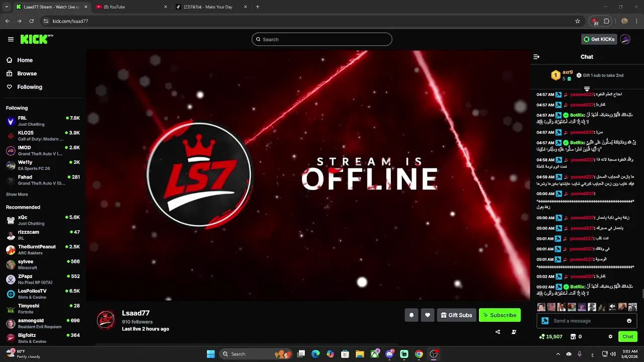Click the muted-speaker emote in emote row
This screenshot has height=362, width=644.
612,307
